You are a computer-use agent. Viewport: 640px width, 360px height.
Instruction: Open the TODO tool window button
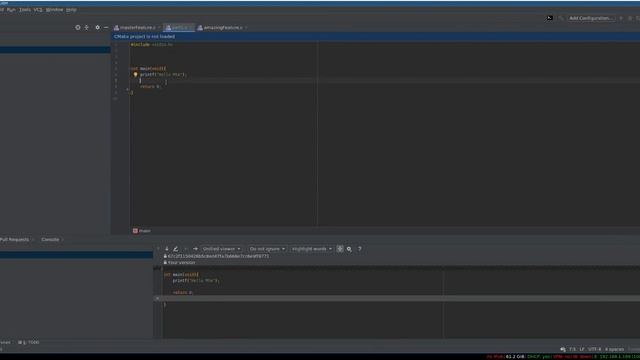pyautogui.click(x=29, y=342)
